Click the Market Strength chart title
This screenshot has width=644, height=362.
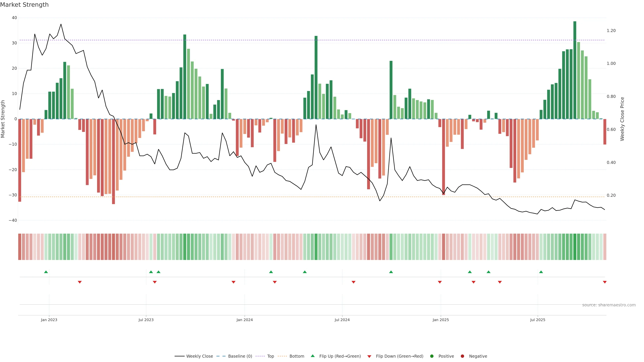pyautogui.click(x=24, y=5)
